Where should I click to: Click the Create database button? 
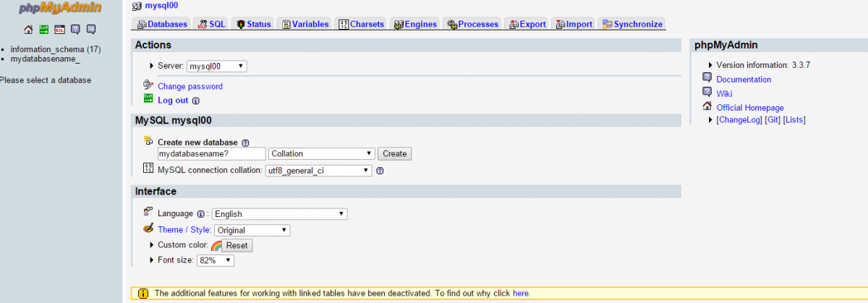[x=394, y=153]
